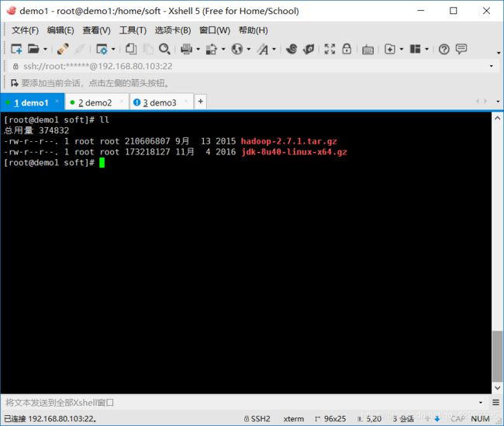
Task: Open the compose bar target dropdown arrow
Action: pyautogui.click(x=481, y=402)
